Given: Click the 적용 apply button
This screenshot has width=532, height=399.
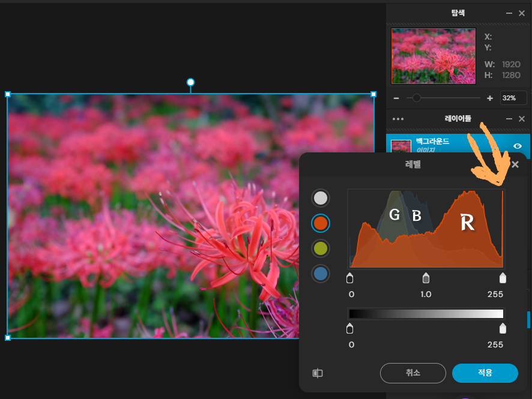Looking at the screenshot, I should tap(485, 373).
